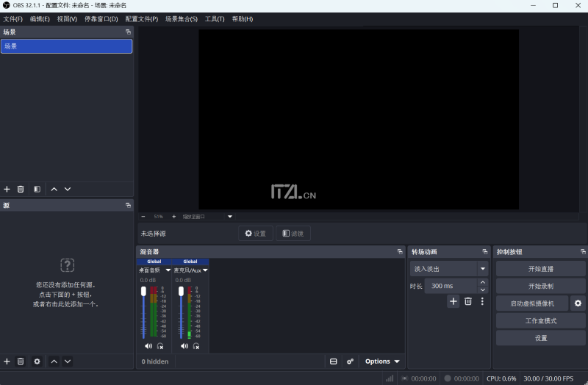Open 桌面音频 channel dropdown arrow
This screenshot has height=385, width=588.
click(168, 270)
